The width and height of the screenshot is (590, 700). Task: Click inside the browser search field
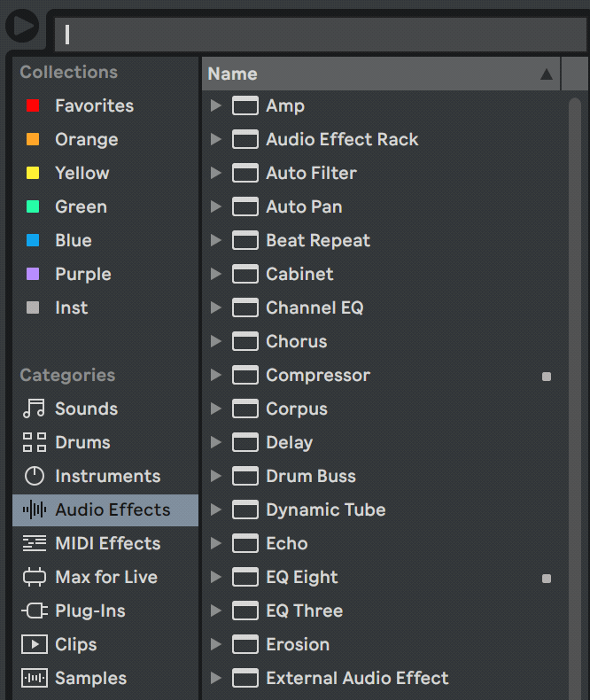(x=319, y=35)
